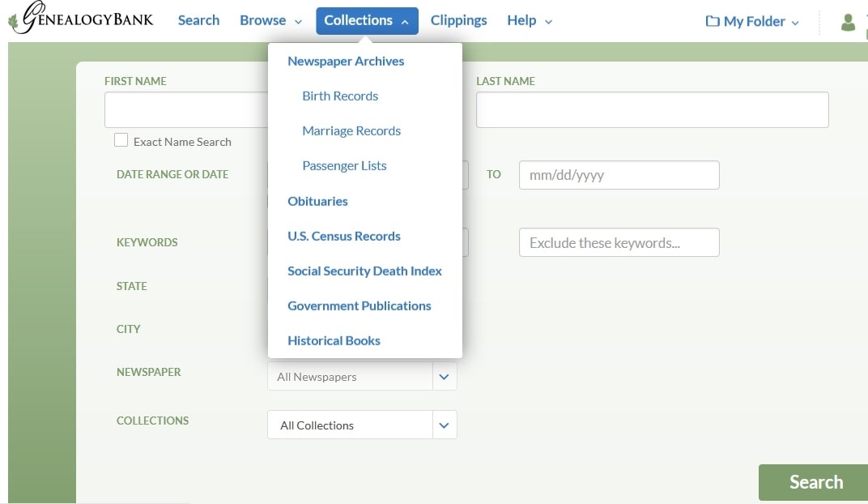The height and width of the screenshot is (504, 868).
Task: Click the GenealogyBank logo
Action: click(x=81, y=19)
